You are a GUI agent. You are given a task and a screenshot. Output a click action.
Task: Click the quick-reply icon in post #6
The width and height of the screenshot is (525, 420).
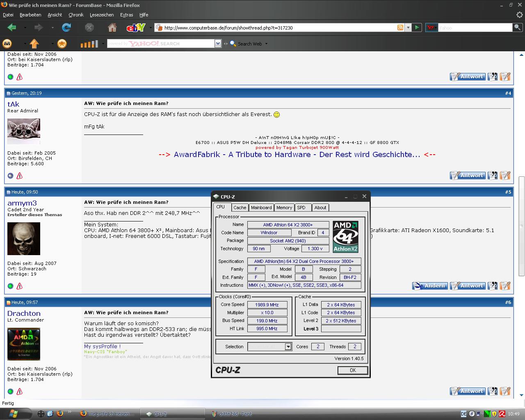(505, 391)
